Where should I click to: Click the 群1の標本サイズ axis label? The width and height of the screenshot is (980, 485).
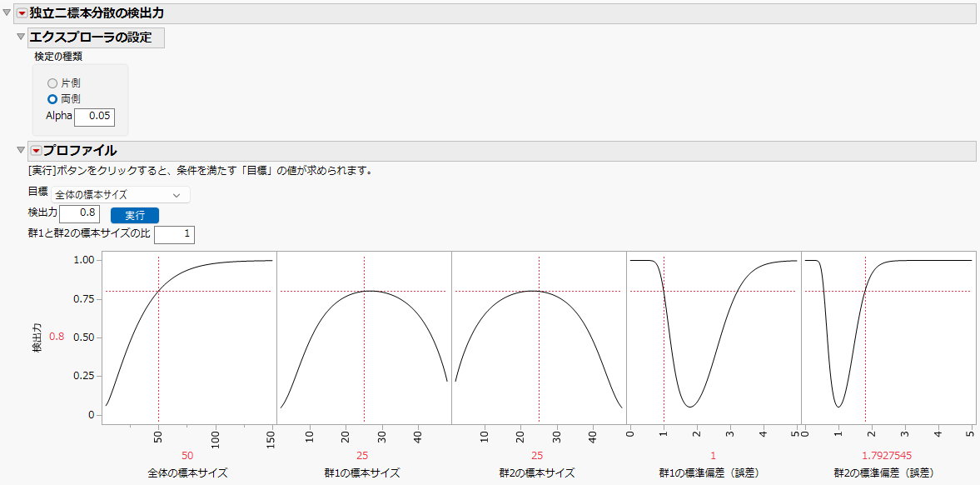pos(363,473)
